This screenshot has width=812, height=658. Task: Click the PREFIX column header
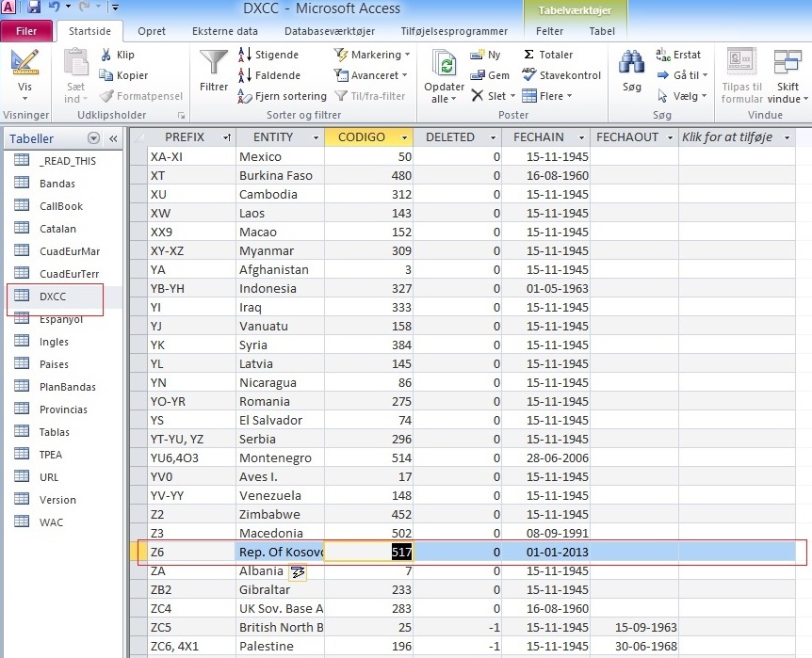pos(185,137)
